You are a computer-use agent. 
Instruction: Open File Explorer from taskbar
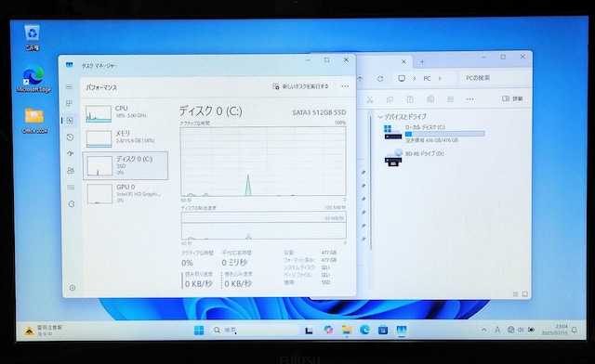tap(347, 330)
